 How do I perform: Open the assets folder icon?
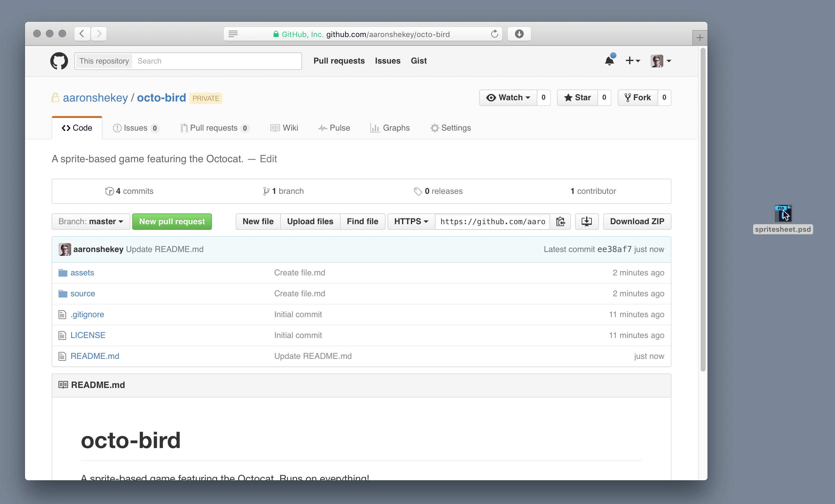(63, 273)
